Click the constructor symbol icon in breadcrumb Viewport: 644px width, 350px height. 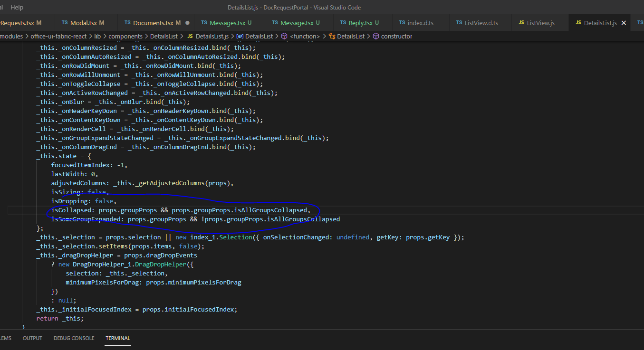(x=375, y=36)
